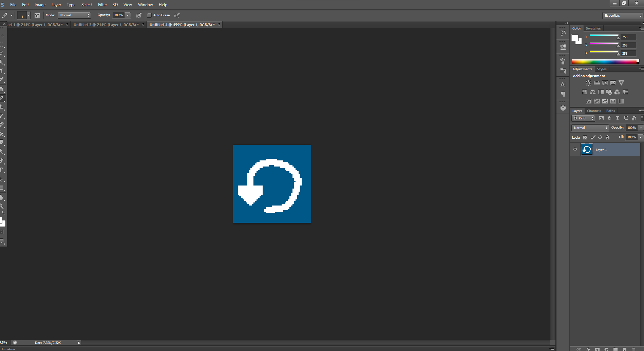The height and width of the screenshot is (351, 644).
Task: Toggle lock image pixels
Action: (593, 137)
